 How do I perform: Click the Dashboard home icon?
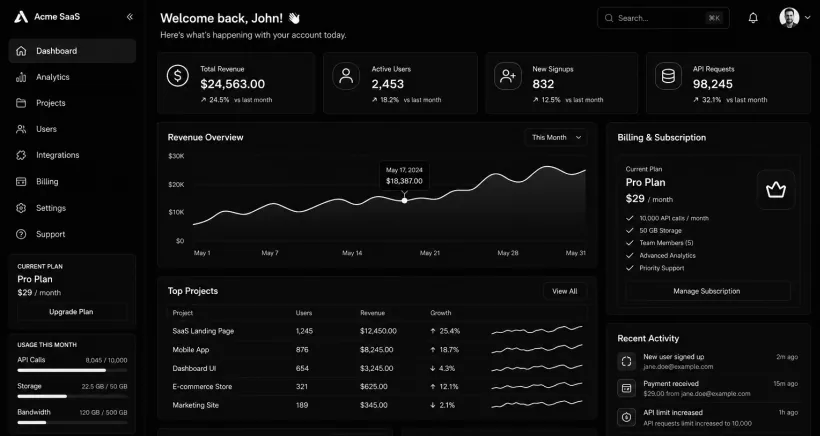[x=21, y=51]
